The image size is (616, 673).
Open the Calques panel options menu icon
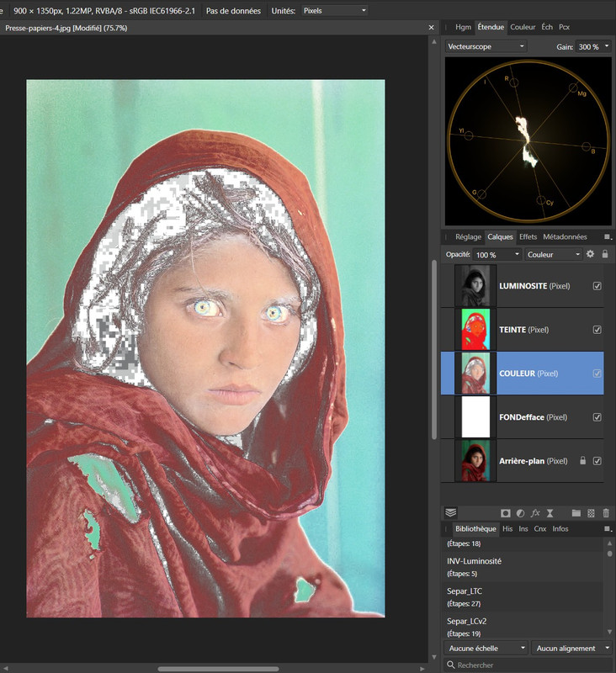pyautogui.click(x=608, y=237)
